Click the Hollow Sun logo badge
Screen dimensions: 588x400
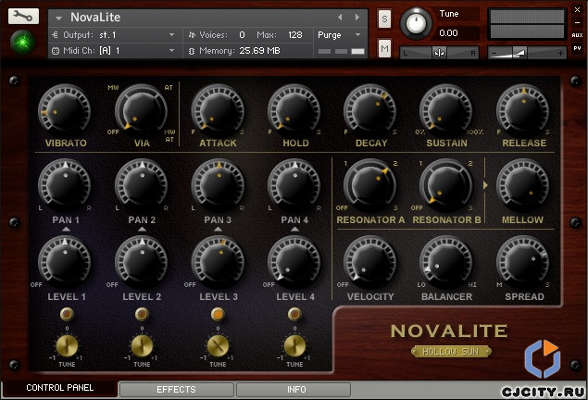[451, 351]
